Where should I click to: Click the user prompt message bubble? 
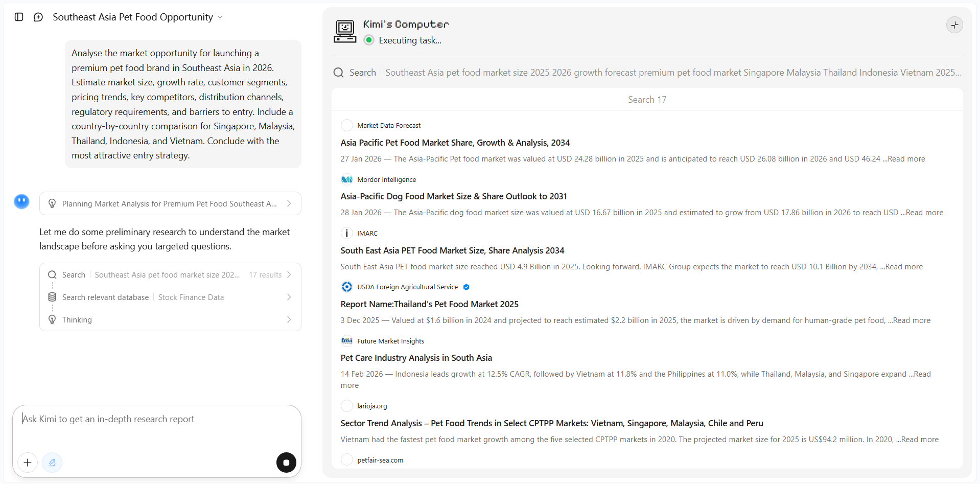183,104
